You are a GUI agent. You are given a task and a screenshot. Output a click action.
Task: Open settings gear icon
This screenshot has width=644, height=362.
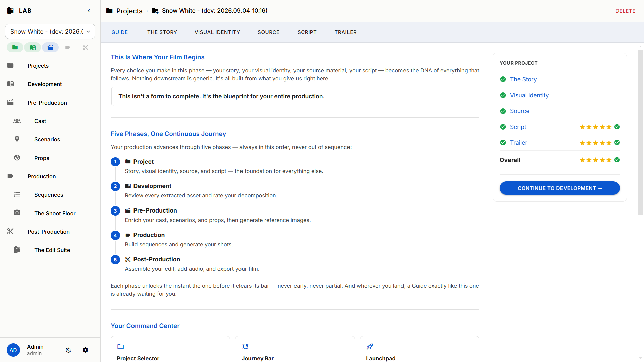coord(85,350)
